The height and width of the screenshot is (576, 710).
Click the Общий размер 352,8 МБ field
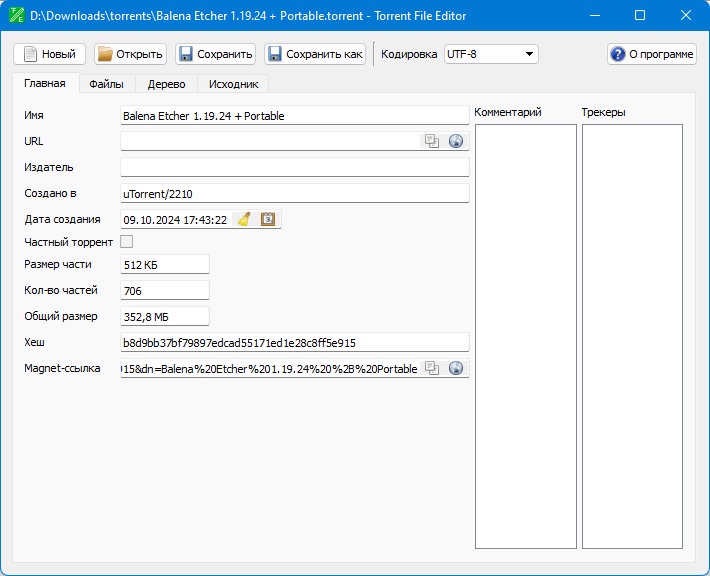[165, 317]
